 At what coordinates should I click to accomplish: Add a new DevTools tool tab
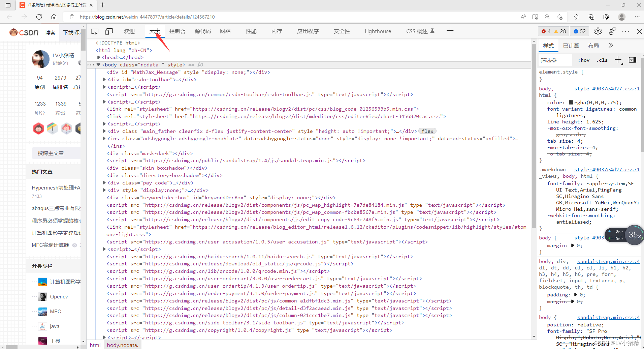450,31
